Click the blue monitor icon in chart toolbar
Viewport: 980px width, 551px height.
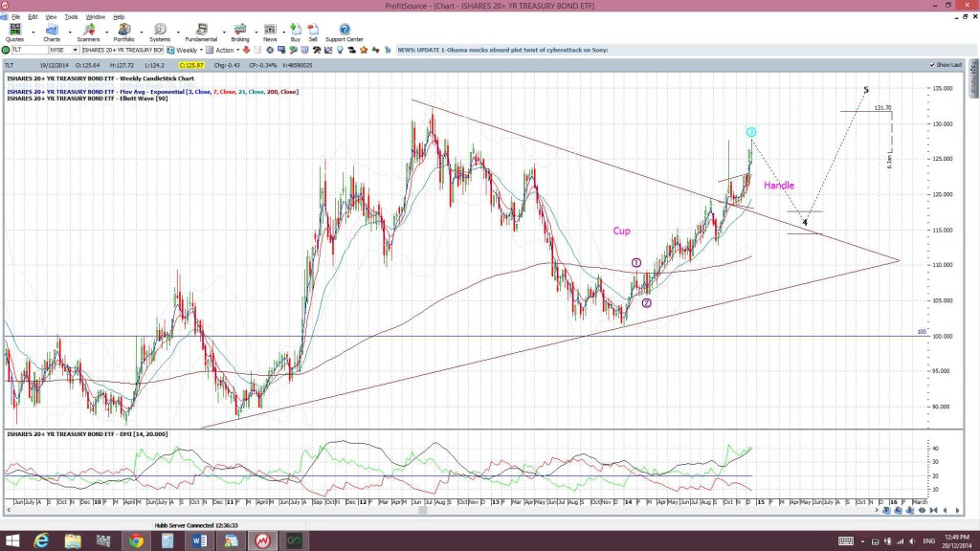pos(281,50)
